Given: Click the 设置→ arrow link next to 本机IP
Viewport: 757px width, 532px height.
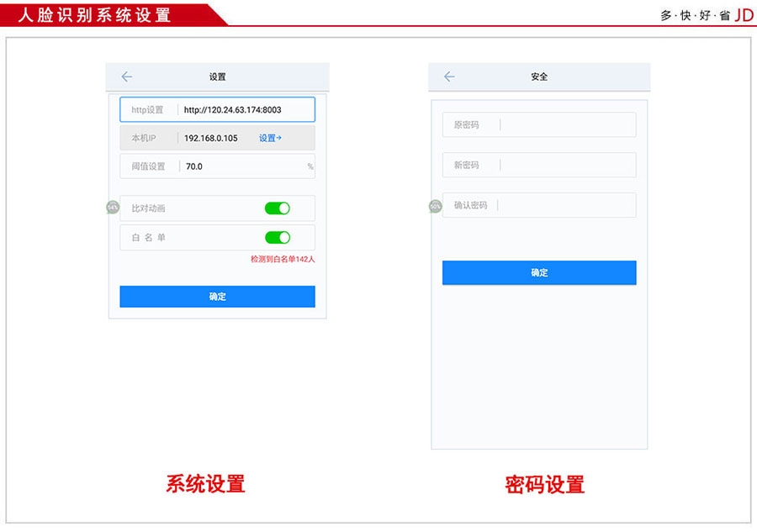Looking at the screenshot, I should [x=270, y=138].
